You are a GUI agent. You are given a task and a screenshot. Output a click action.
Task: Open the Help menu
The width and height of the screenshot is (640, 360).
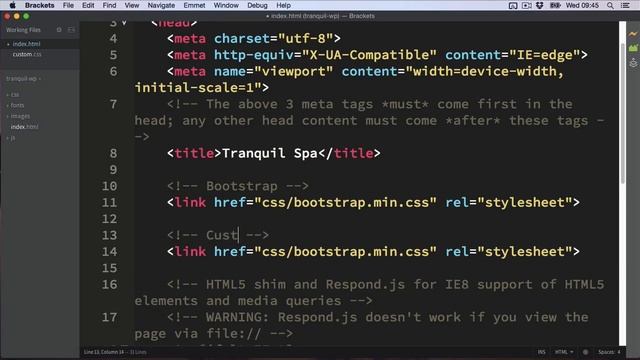(283, 5)
